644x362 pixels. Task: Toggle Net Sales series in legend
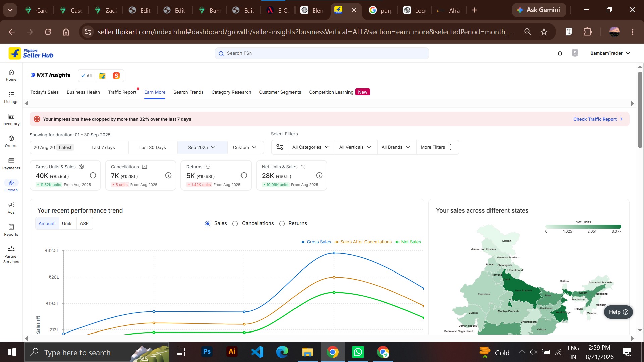408,242
